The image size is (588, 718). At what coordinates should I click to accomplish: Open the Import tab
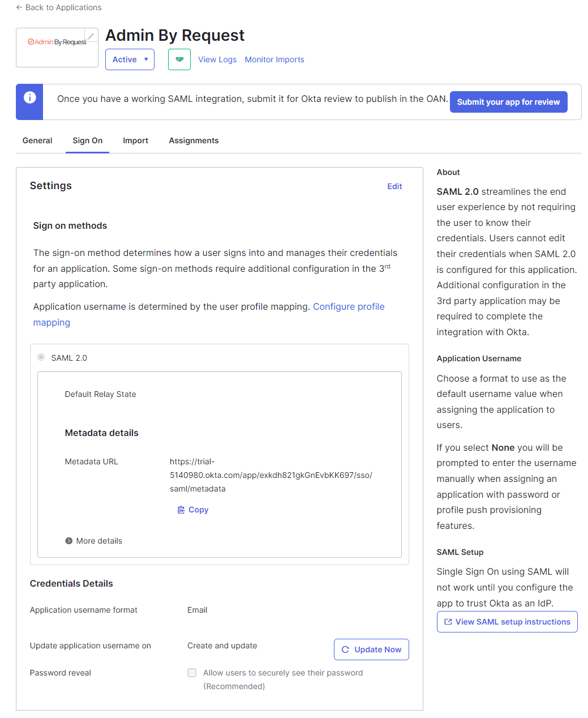point(136,140)
